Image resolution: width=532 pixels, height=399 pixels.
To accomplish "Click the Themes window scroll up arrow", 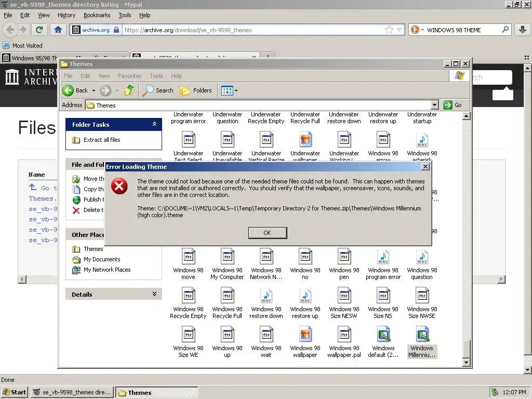I will (x=467, y=116).
